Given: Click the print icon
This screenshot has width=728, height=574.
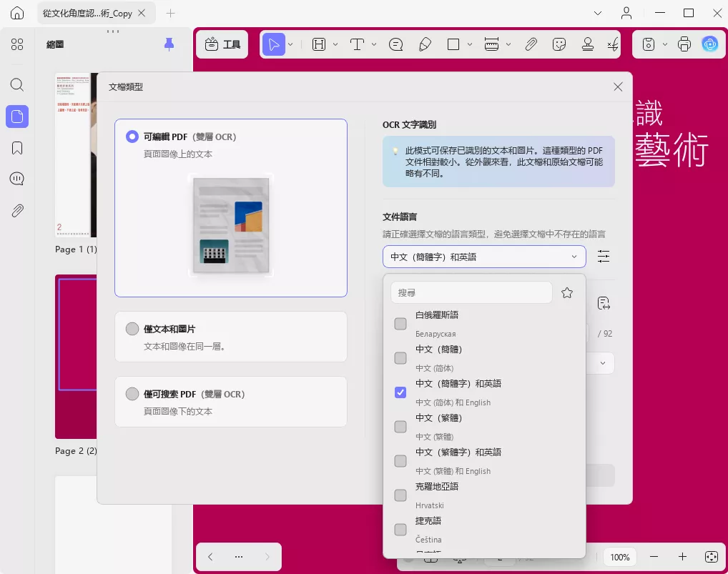Looking at the screenshot, I should [684, 44].
